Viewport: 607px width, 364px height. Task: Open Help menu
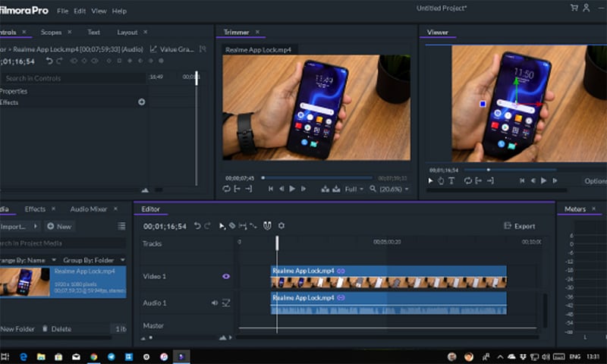point(119,11)
